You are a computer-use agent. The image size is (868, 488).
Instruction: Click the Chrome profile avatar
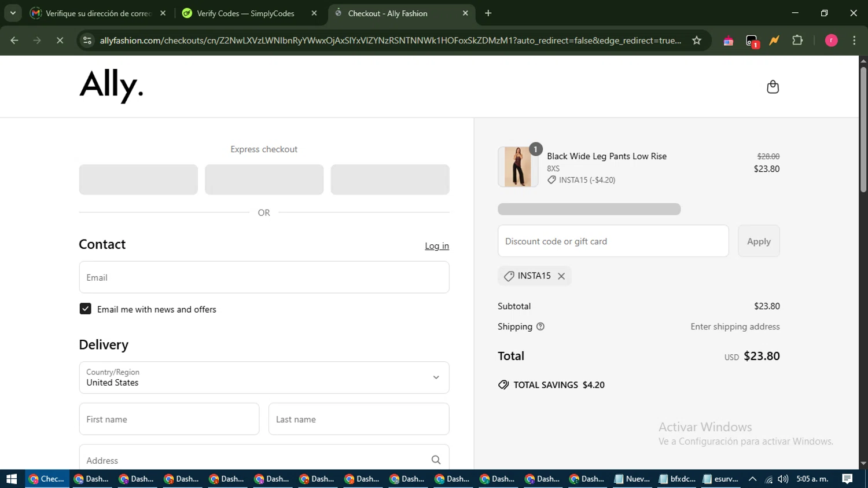click(x=831, y=41)
